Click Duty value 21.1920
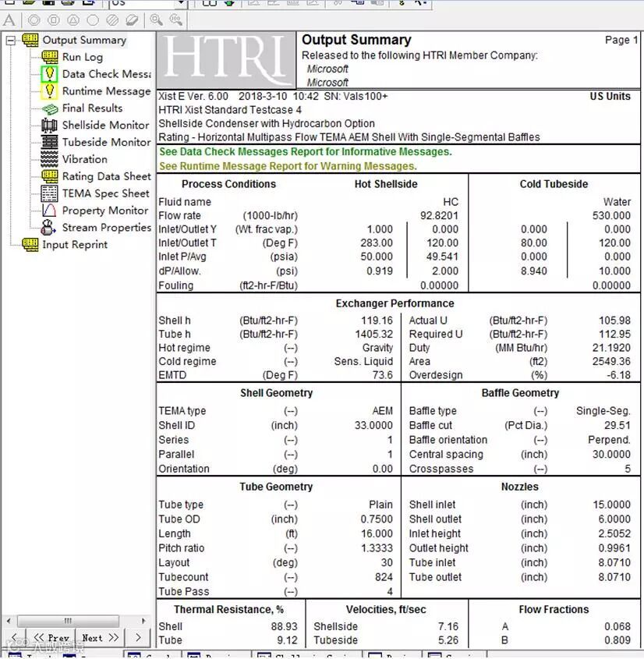This screenshot has width=644, height=659. [x=613, y=348]
